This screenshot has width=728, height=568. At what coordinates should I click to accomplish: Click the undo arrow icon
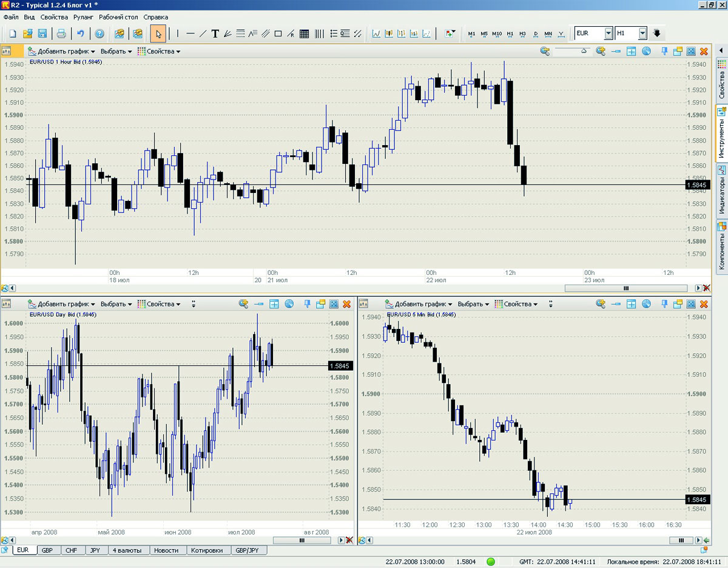tap(80, 33)
